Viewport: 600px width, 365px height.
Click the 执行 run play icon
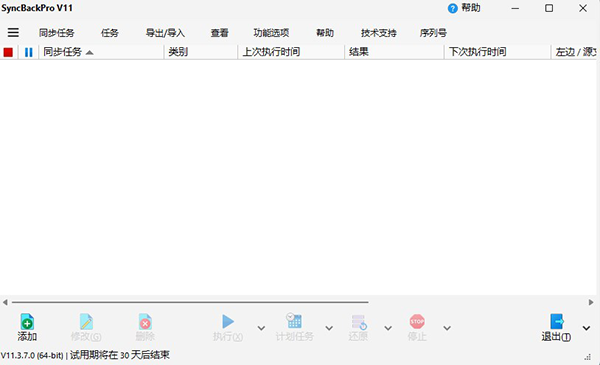point(228,321)
